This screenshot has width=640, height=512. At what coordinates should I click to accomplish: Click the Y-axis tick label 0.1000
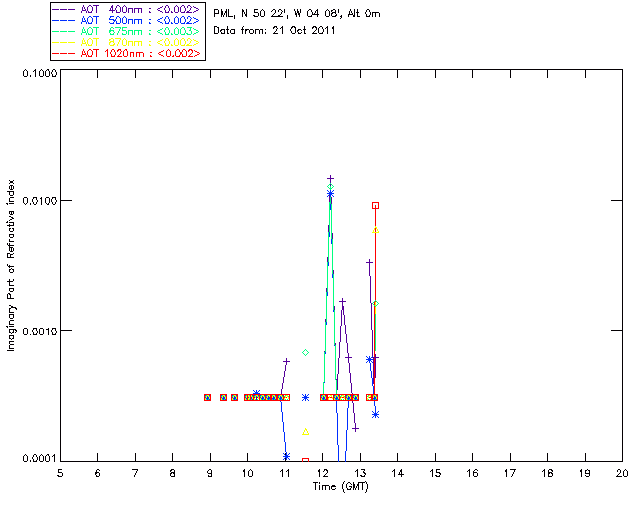click(40, 73)
